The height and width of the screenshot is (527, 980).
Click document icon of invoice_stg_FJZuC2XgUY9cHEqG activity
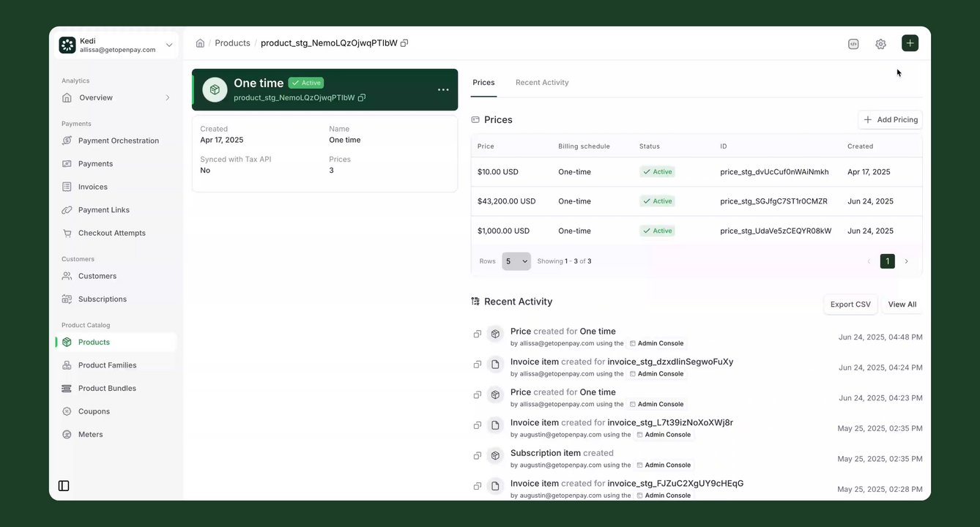[x=495, y=486]
